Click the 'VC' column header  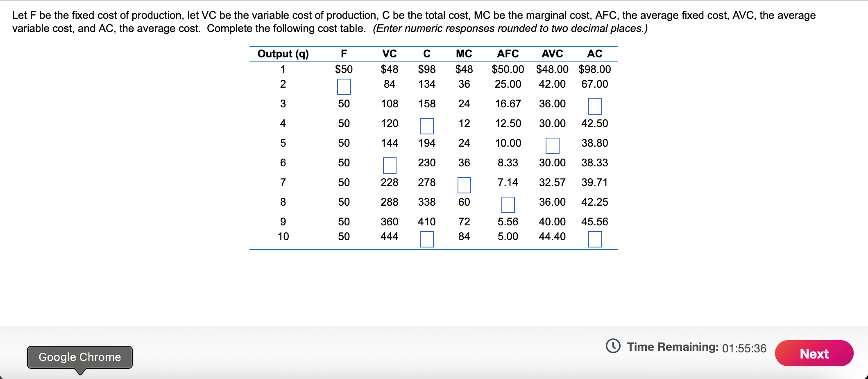(x=390, y=54)
